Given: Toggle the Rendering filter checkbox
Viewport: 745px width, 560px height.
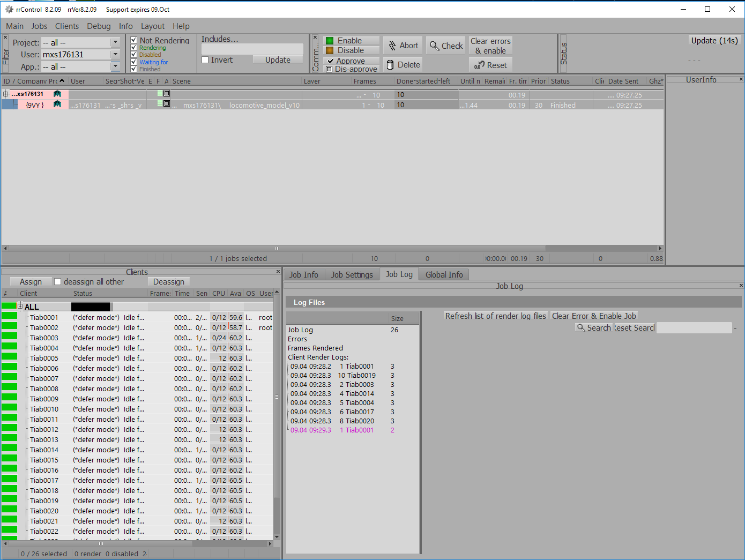Looking at the screenshot, I should 134,48.
